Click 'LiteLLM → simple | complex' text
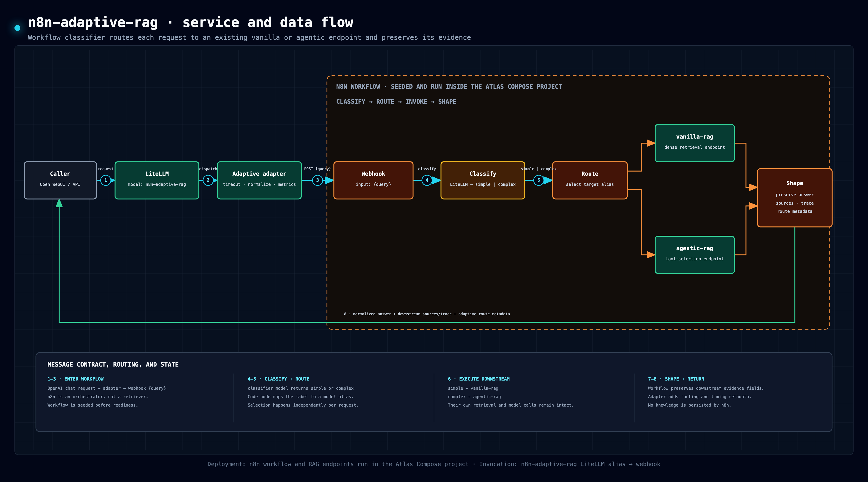The width and height of the screenshot is (868, 482). point(482,184)
